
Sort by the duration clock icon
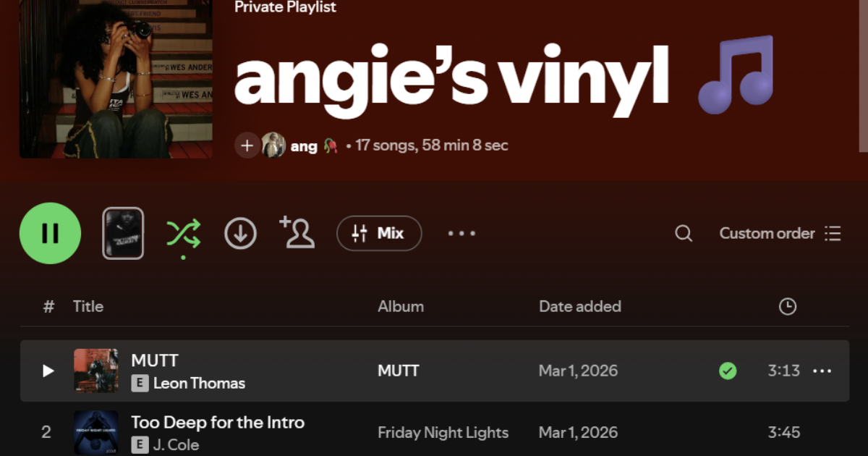click(x=788, y=306)
